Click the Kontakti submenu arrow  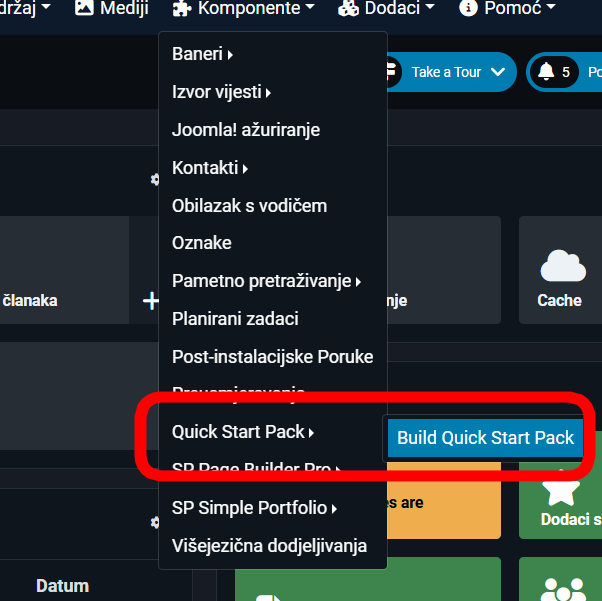pyautogui.click(x=245, y=169)
